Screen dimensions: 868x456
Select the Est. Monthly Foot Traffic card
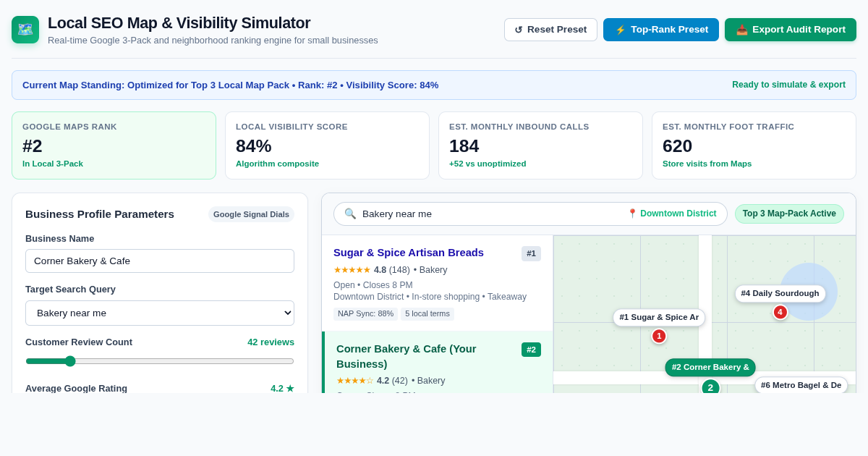(754, 145)
